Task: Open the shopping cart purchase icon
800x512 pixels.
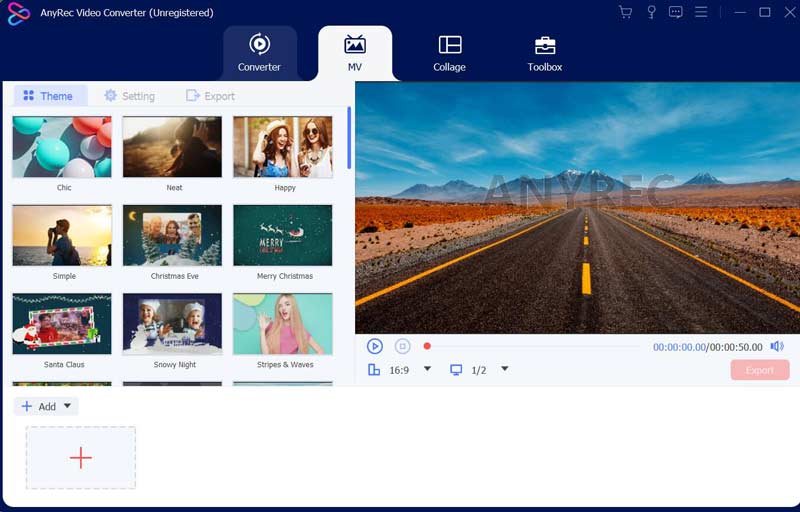Action: [x=625, y=12]
